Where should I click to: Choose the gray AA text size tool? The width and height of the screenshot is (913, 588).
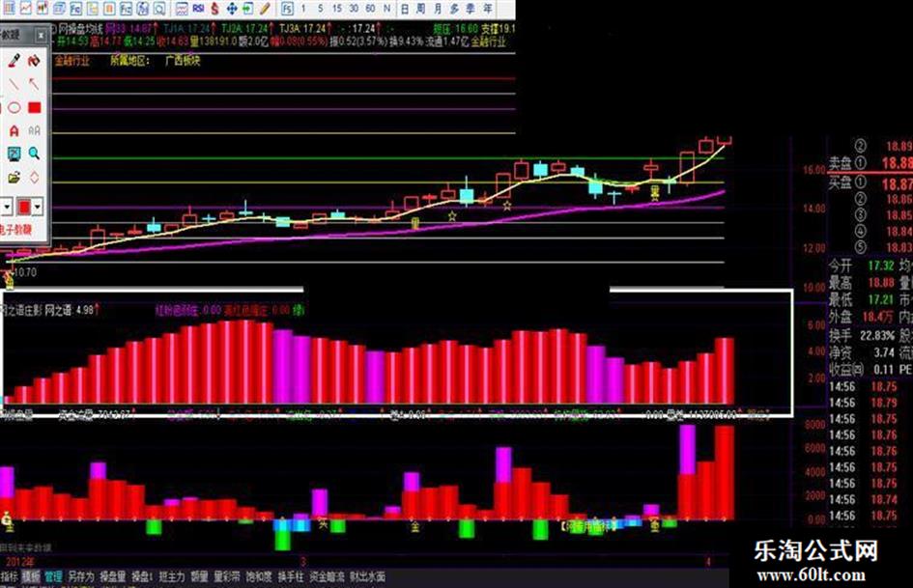35,131
